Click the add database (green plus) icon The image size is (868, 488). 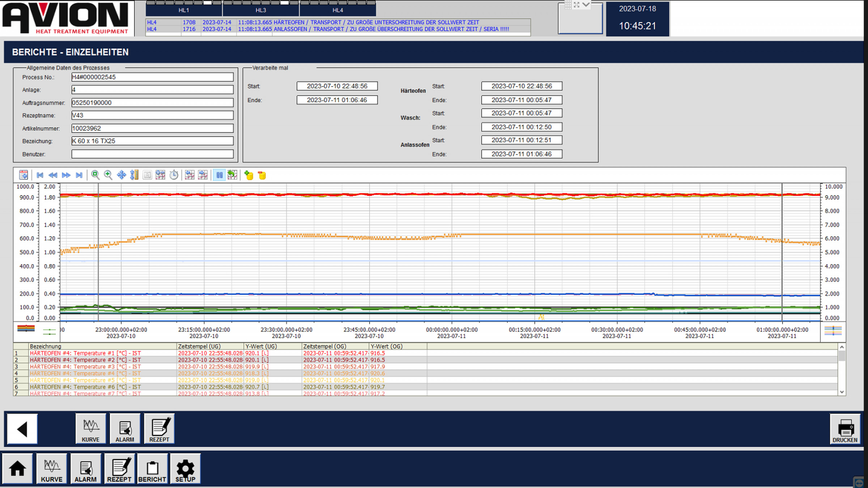pos(249,175)
